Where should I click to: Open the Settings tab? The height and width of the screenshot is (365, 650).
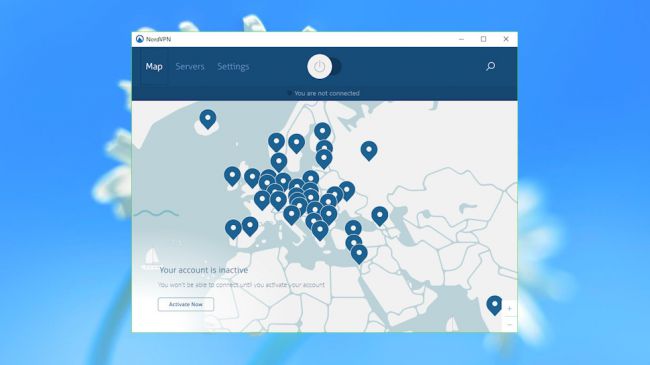pyautogui.click(x=233, y=66)
